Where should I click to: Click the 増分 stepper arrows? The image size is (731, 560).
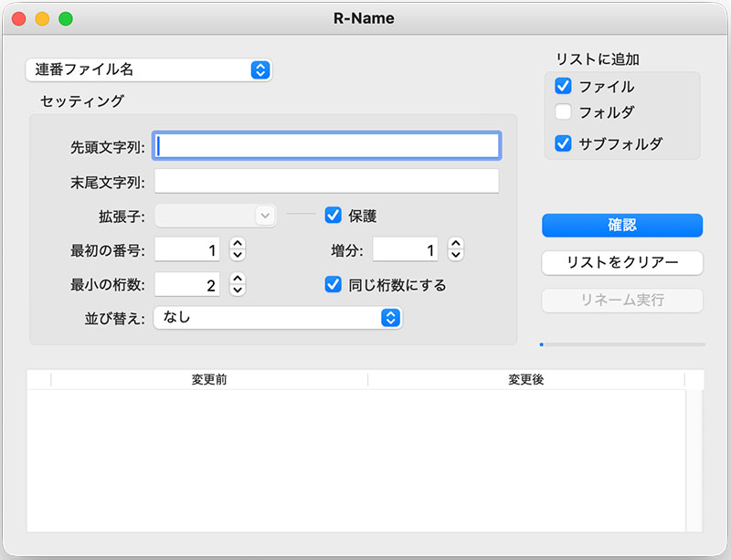[456, 249]
